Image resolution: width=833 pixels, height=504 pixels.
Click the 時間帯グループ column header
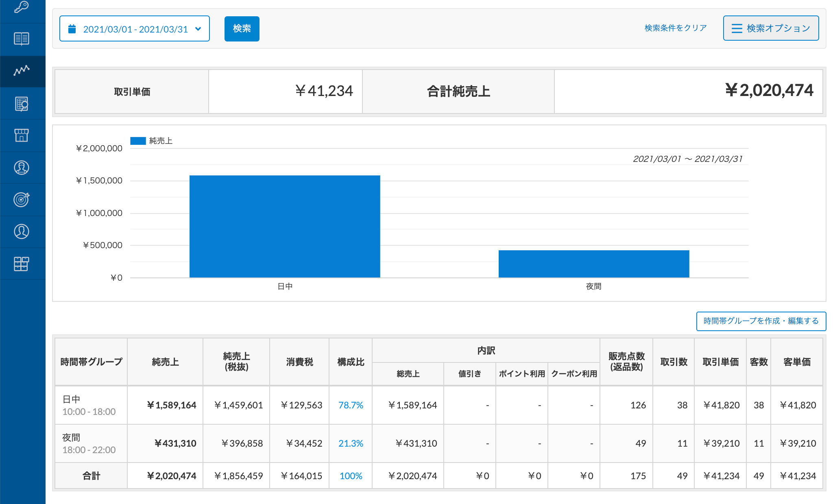[91, 362]
